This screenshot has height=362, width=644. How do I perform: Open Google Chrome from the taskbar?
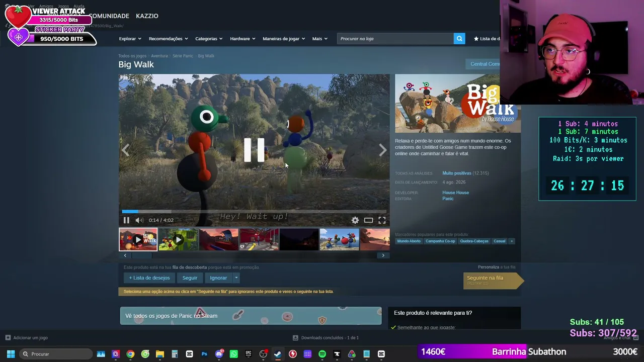(x=130, y=354)
